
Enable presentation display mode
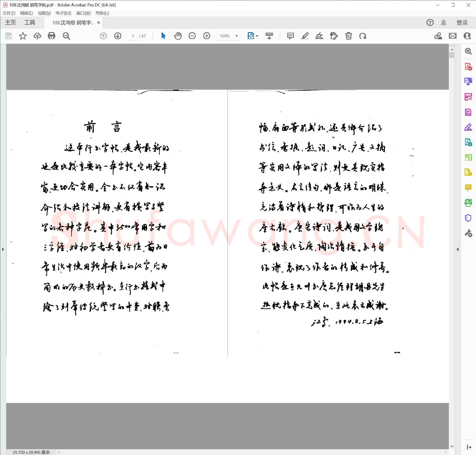tap(269, 36)
